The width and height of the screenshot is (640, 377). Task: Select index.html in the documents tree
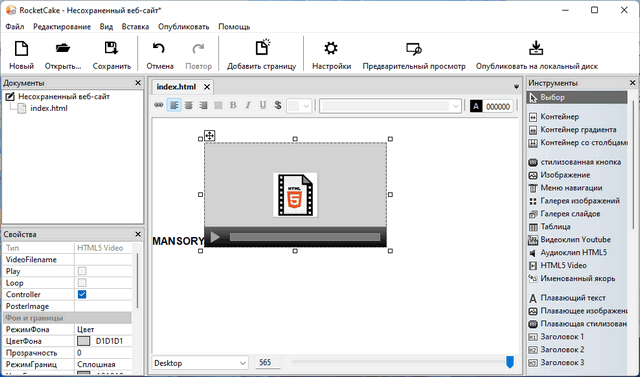pos(49,108)
